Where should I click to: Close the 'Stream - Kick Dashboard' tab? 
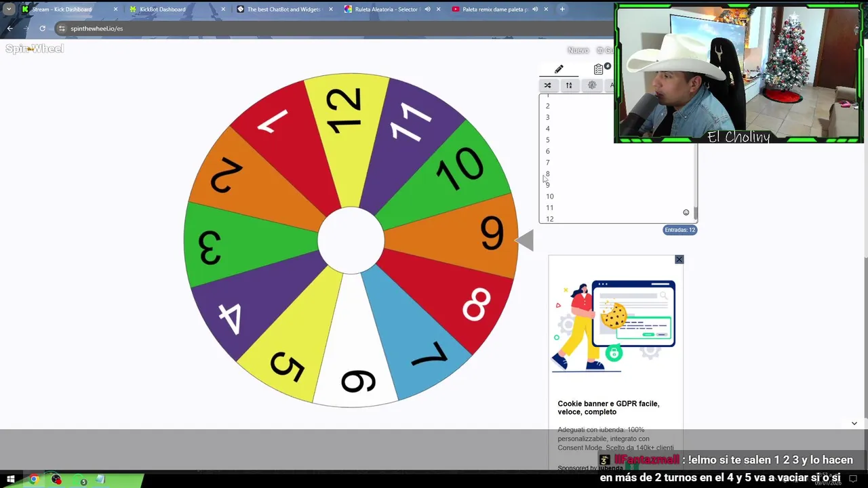(x=115, y=9)
